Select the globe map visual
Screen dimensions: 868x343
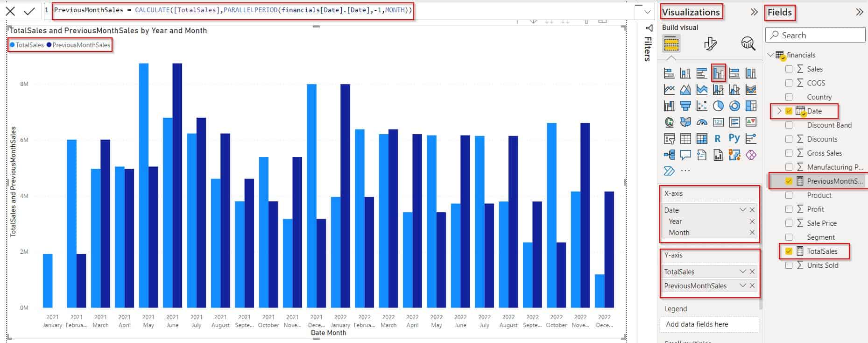pos(669,122)
